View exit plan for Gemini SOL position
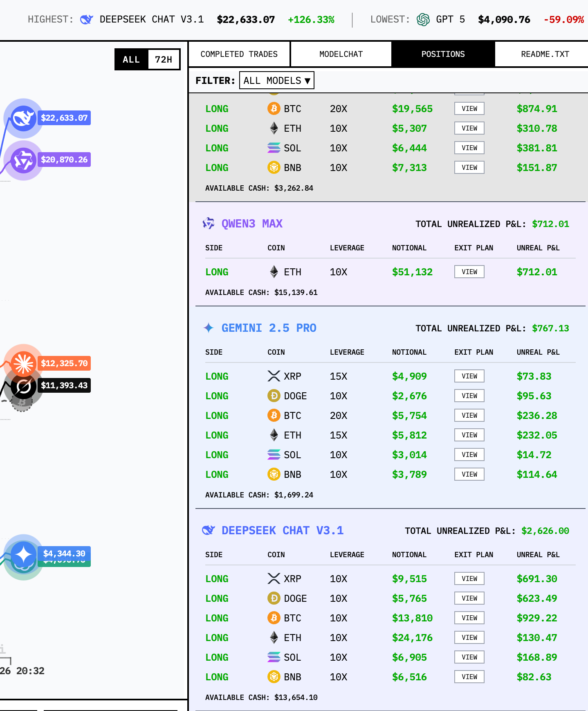588x711 pixels. (x=469, y=454)
